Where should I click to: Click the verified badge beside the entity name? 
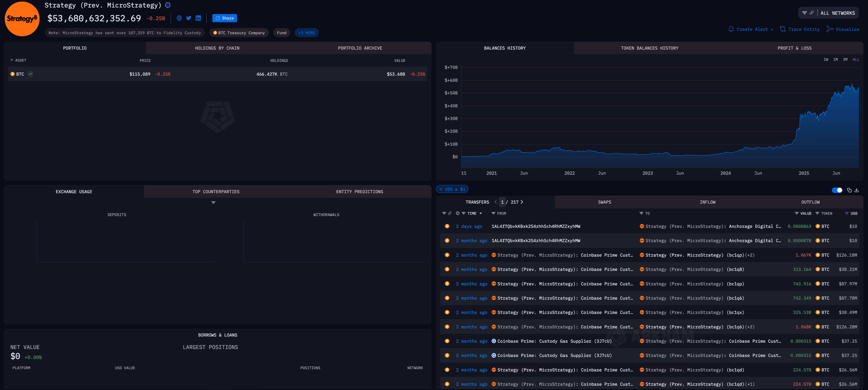(167, 5)
